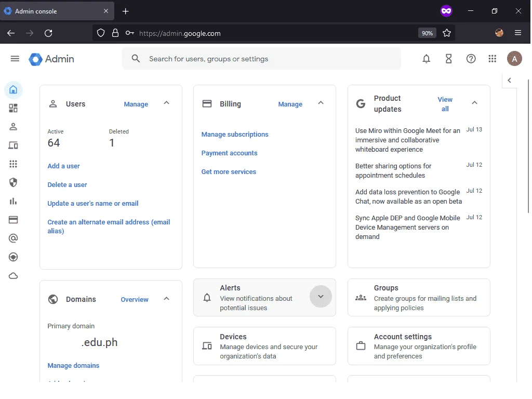Click the Google Admin logo
The image size is (532, 399).
51,59
